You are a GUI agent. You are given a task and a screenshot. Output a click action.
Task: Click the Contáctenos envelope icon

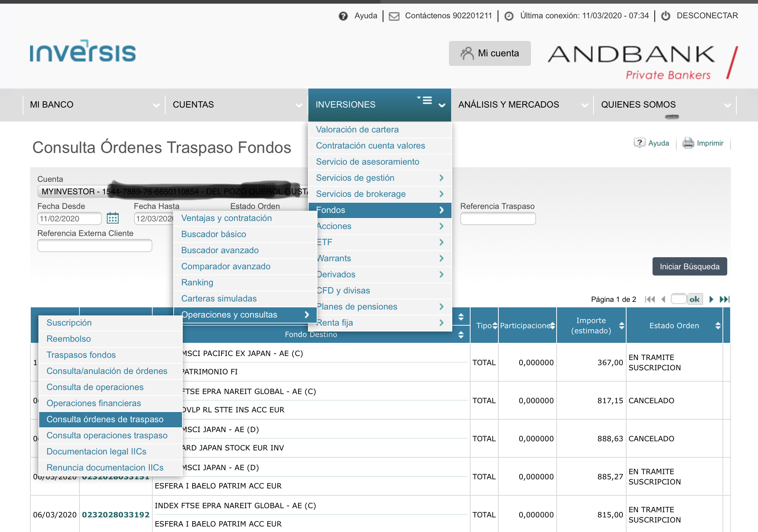pyautogui.click(x=394, y=16)
